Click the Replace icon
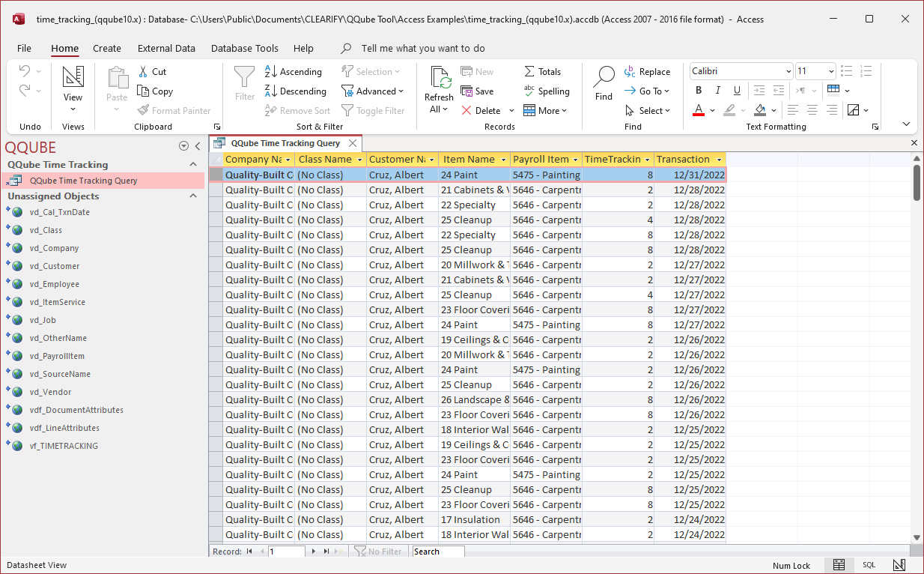Screen dimensions: 924x574 (630, 72)
